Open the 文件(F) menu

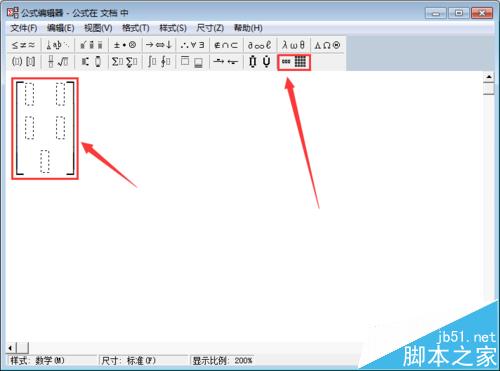pos(24,28)
